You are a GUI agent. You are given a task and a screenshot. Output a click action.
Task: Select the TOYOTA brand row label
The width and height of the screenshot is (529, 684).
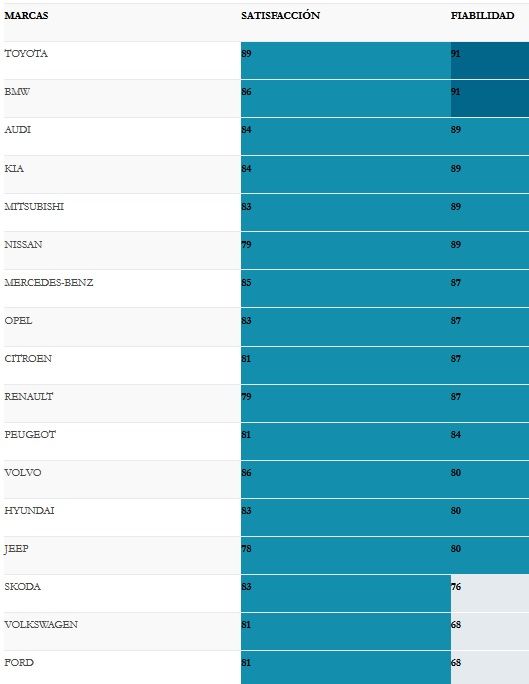tap(26, 54)
